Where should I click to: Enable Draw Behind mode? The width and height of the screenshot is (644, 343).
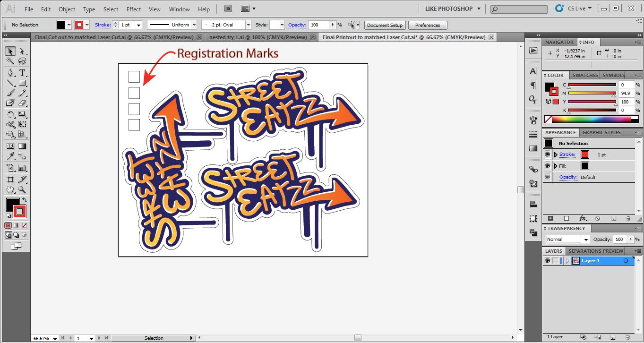tap(16, 234)
